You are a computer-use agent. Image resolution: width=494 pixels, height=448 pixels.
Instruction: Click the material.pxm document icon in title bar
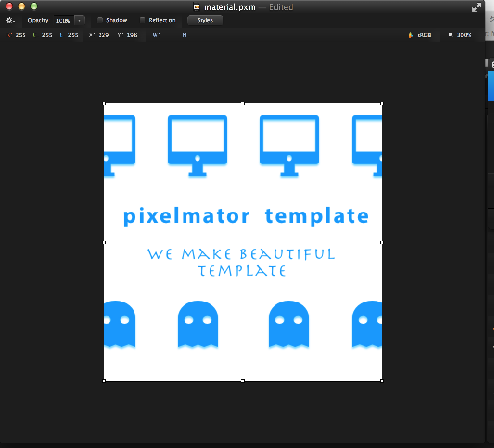197,7
